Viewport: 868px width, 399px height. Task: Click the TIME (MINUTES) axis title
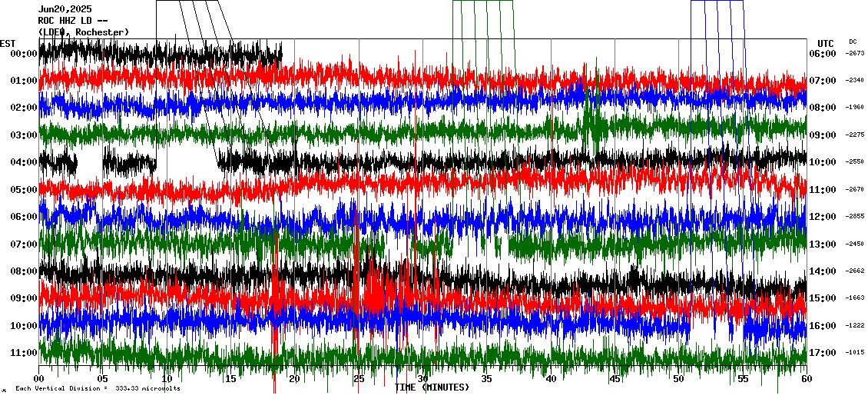[x=432, y=387]
